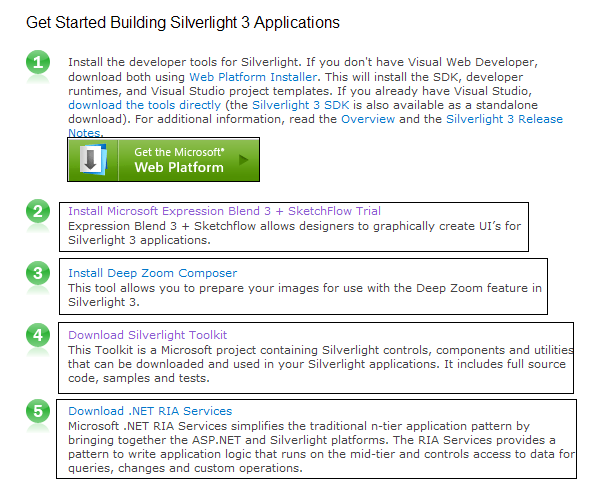Open the Web Platform Installer link
This screenshot has width=602, height=481.
(253, 77)
